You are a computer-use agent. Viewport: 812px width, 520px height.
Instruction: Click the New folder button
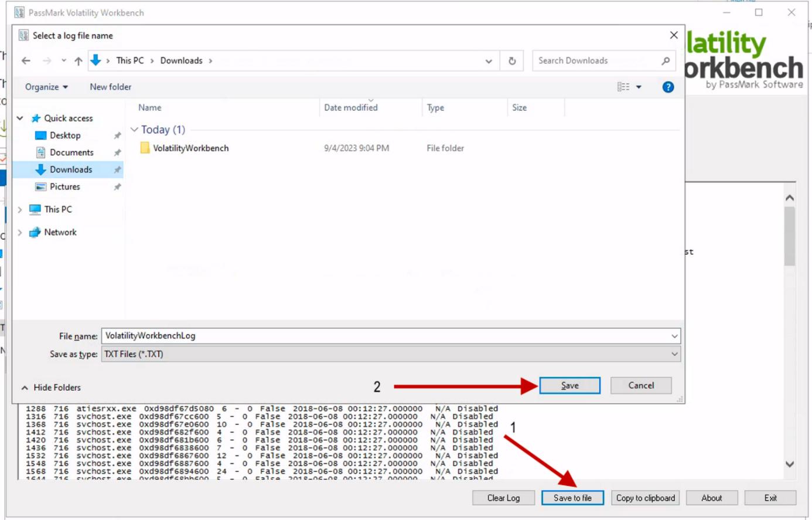111,87
